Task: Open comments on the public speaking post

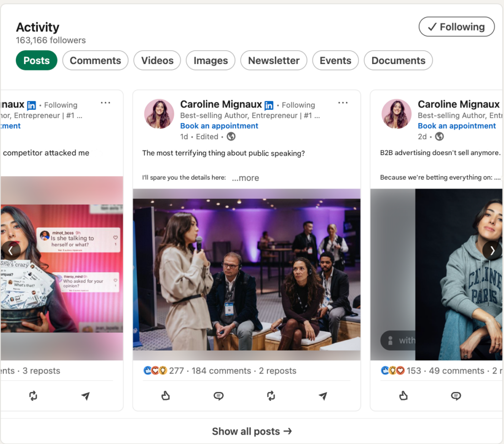Action: tap(219, 396)
